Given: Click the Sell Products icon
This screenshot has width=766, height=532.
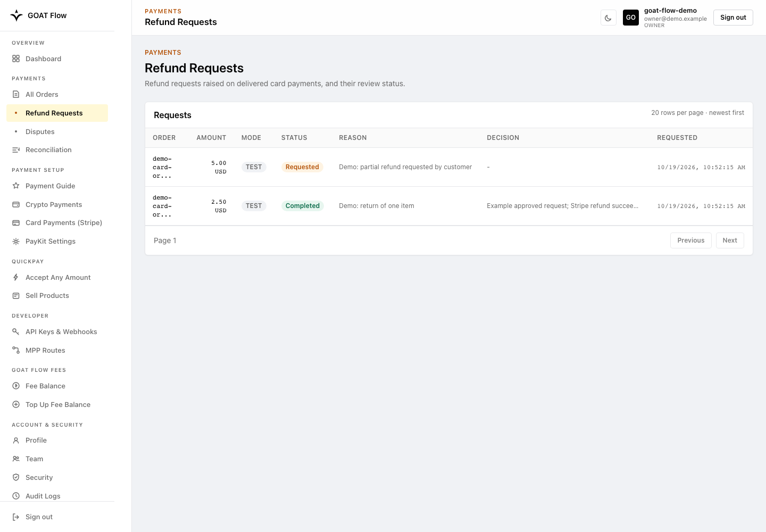Looking at the screenshot, I should pyautogui.click(x=16, y=296).
